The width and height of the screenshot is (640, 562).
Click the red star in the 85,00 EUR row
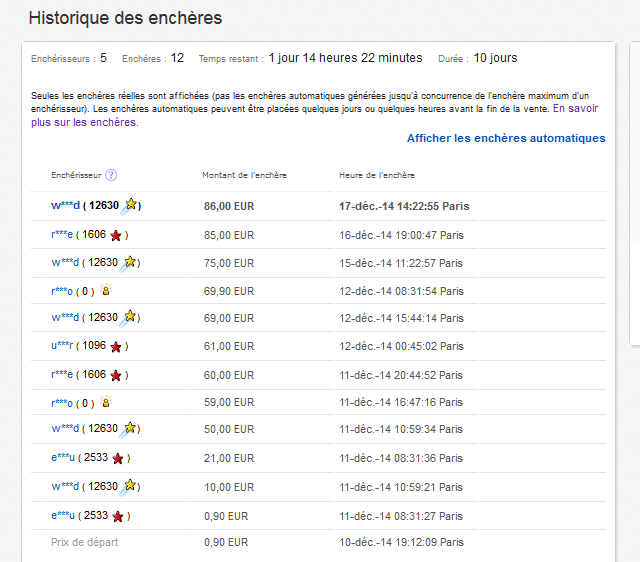point(116,235)
